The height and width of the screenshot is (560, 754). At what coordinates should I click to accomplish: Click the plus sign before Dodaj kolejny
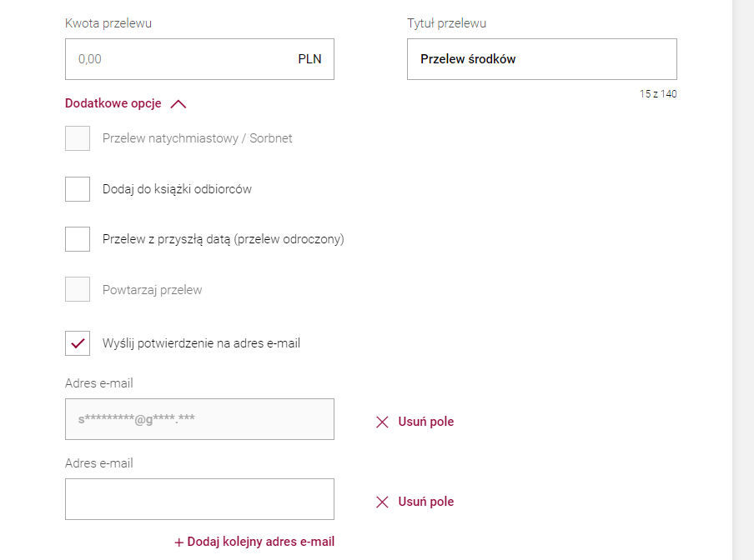178,542
